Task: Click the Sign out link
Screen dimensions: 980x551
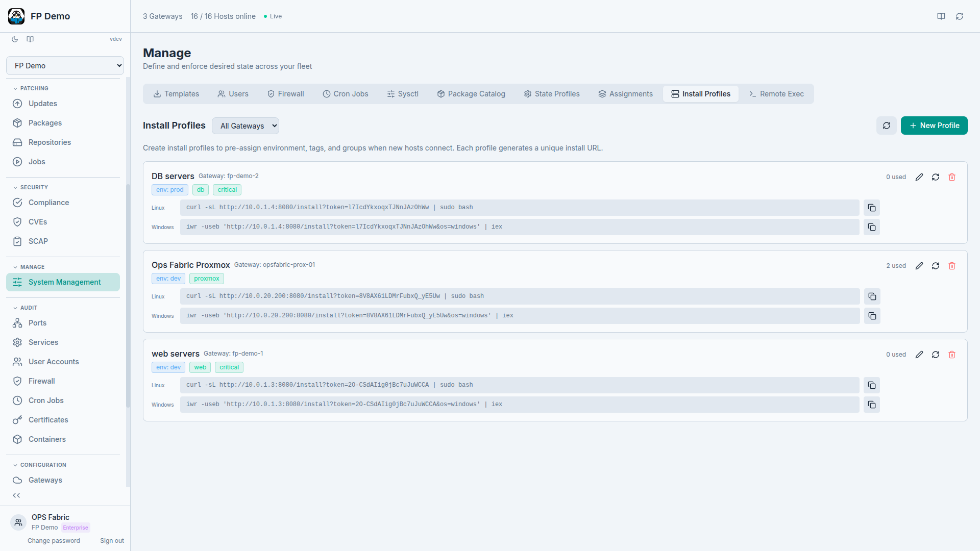Action: tap(112, 540)
